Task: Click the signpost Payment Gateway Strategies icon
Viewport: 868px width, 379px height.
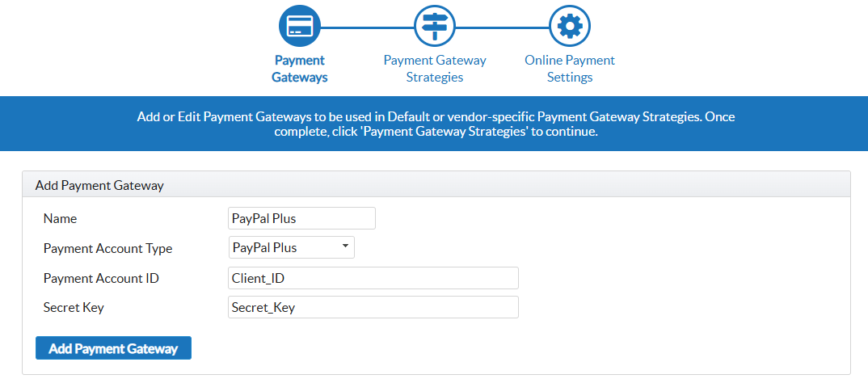Action: tap(435, 26)
